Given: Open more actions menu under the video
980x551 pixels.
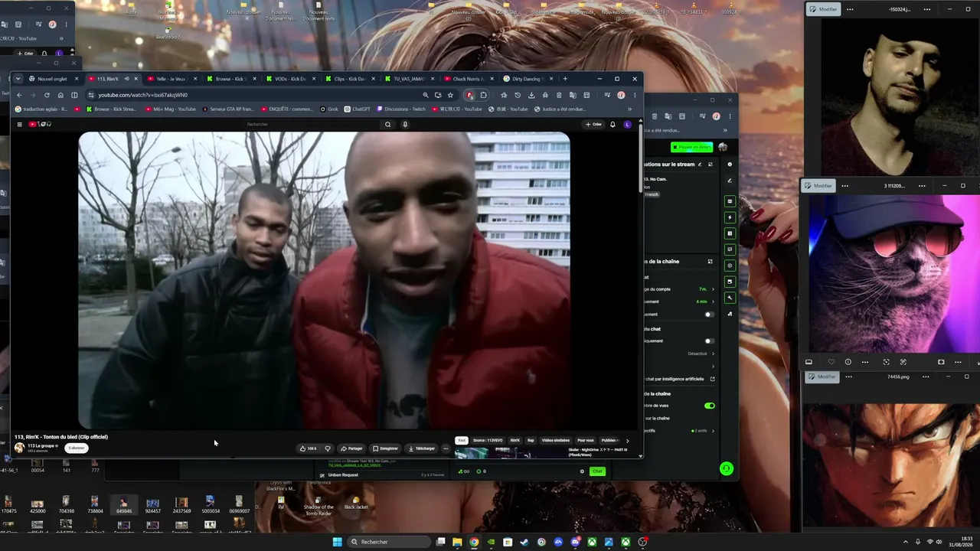Looking at the screenshot, I should click(446, 448).
